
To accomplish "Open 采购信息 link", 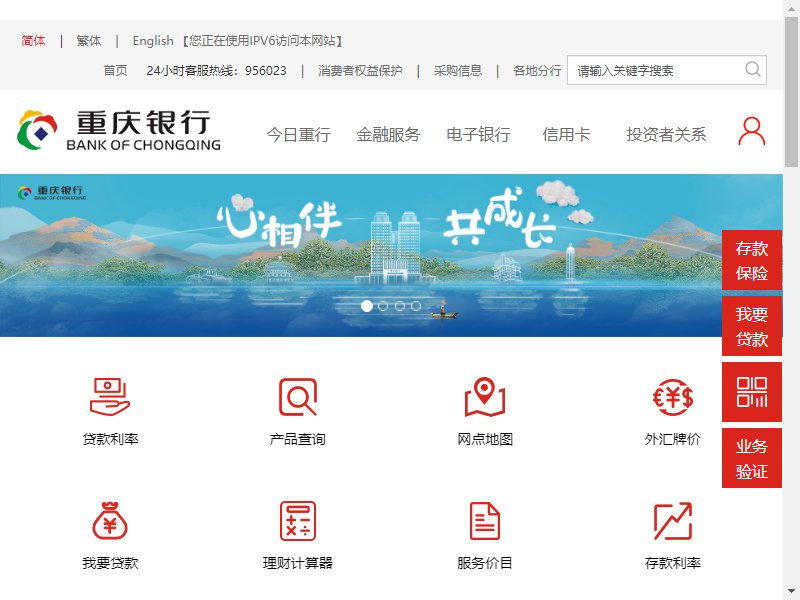I will [x=458, y=70].
